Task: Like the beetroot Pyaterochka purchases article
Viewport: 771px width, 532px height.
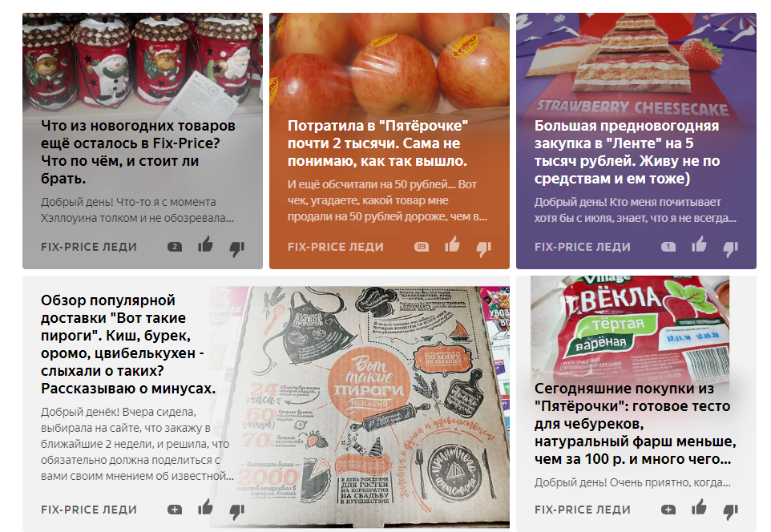Action: point(699,507)
